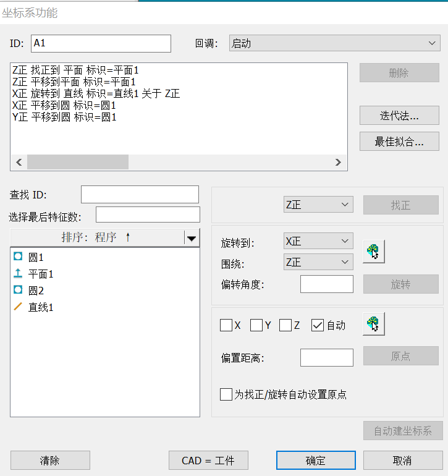Uncheck the 自动 checkbox
448x476 pixels.
[318, 325]
